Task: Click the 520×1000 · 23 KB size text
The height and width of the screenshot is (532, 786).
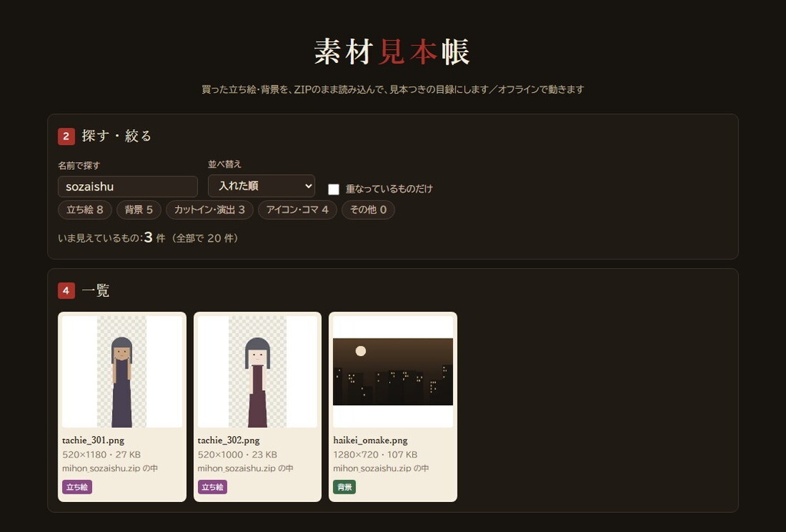Action: tap(237, 454)
